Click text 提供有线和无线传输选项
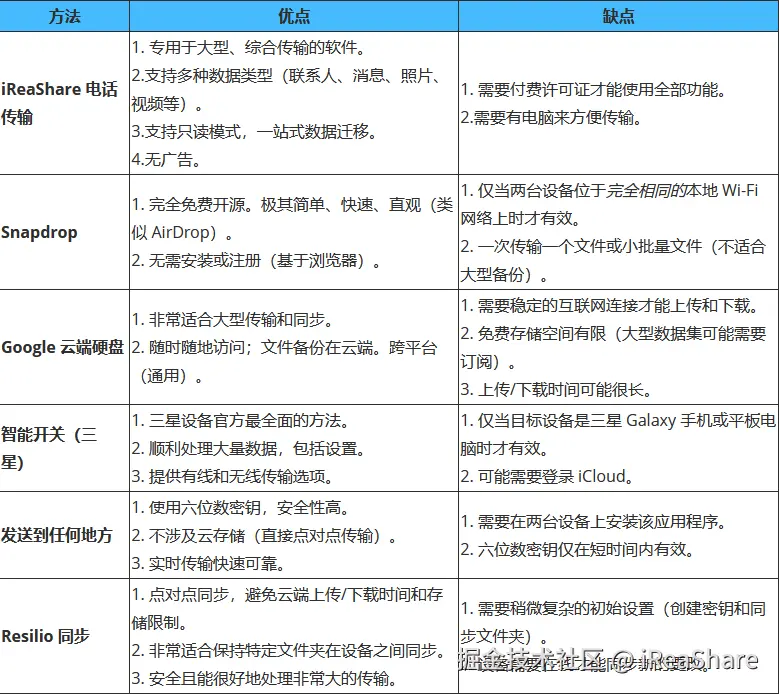 [236, 476]
